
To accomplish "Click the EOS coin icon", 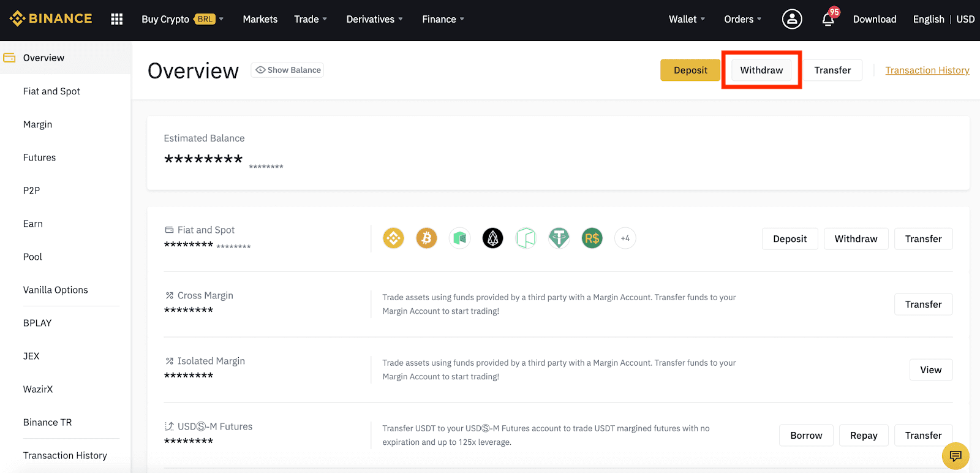I will pyautogui.click(x=492, y=238).
